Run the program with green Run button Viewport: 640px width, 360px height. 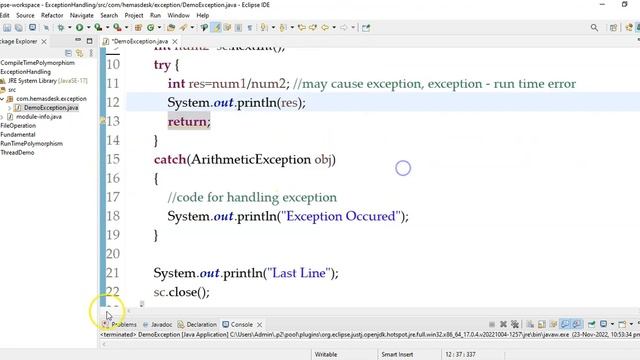click(x=79, y=28)
